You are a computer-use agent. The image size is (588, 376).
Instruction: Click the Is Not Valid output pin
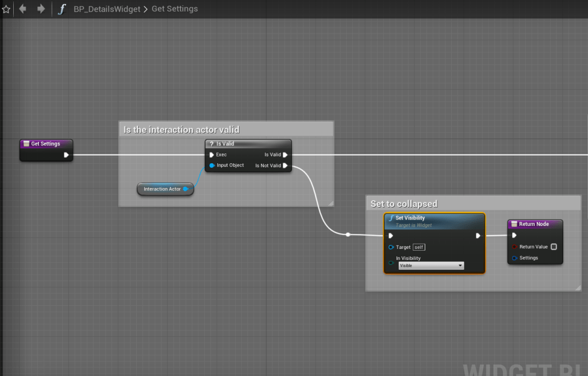286,166
